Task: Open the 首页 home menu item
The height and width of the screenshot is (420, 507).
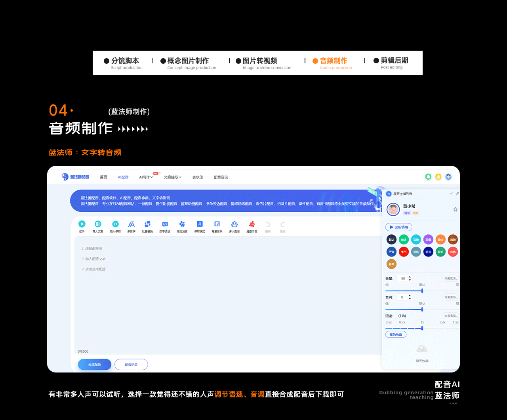Action: pyautogui.click(x=103, y=177)
